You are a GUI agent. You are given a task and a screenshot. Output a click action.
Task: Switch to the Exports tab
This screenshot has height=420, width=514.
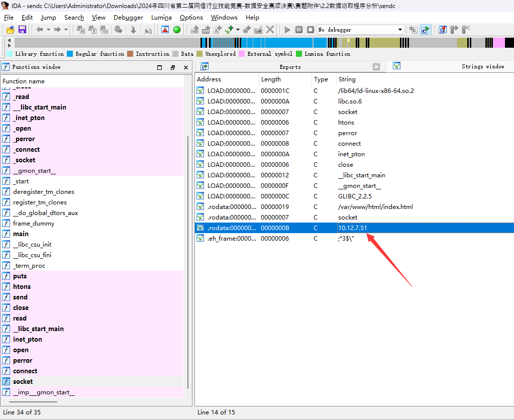[x=290, y=67]
